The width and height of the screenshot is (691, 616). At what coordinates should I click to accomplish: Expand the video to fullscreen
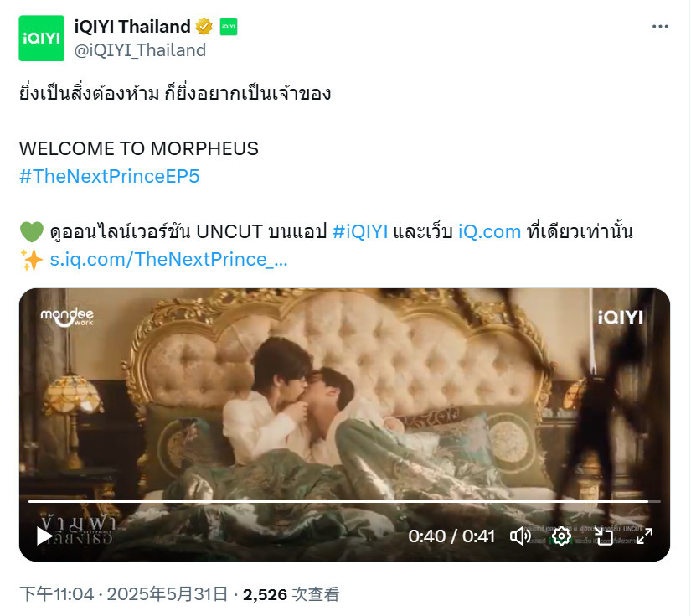click(x=644, y=536)
